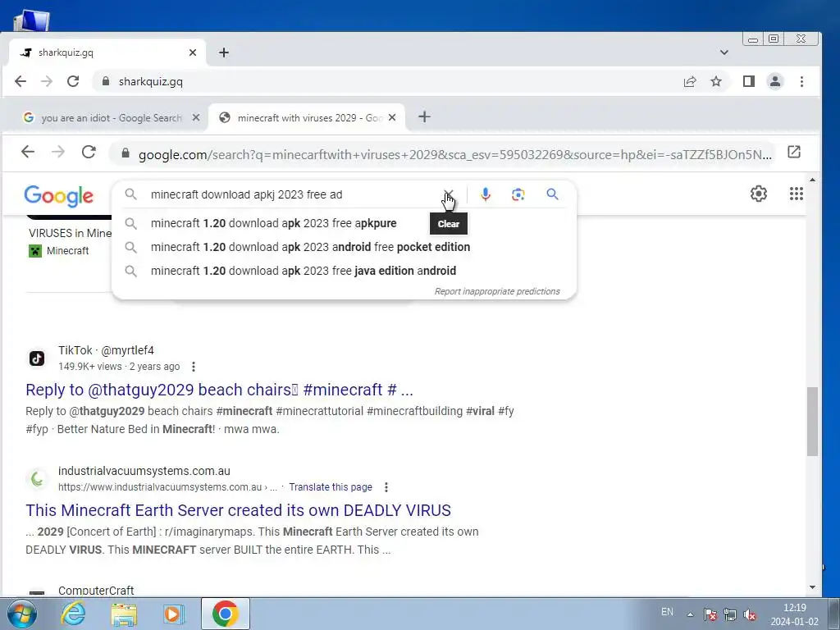
Task: Open Chrome three-dot menu
Action: click(801, 81)
